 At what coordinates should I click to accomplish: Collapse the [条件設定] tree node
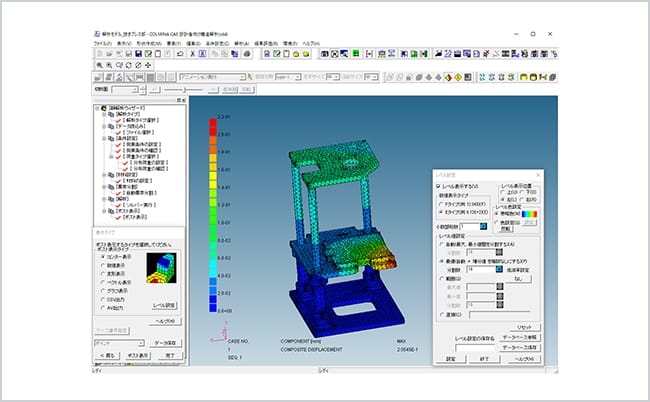(x=104, y=138)
